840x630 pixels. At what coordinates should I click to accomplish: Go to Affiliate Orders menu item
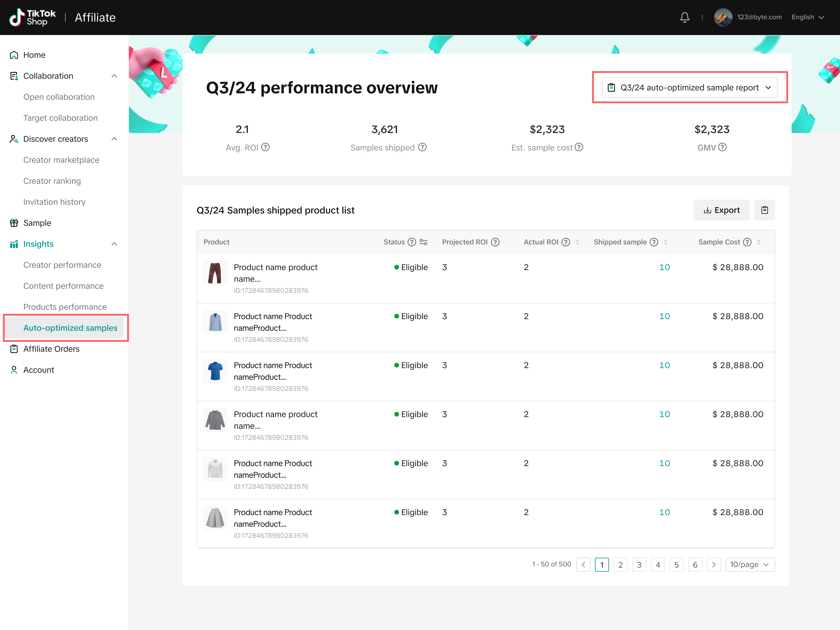pos(51,349)
